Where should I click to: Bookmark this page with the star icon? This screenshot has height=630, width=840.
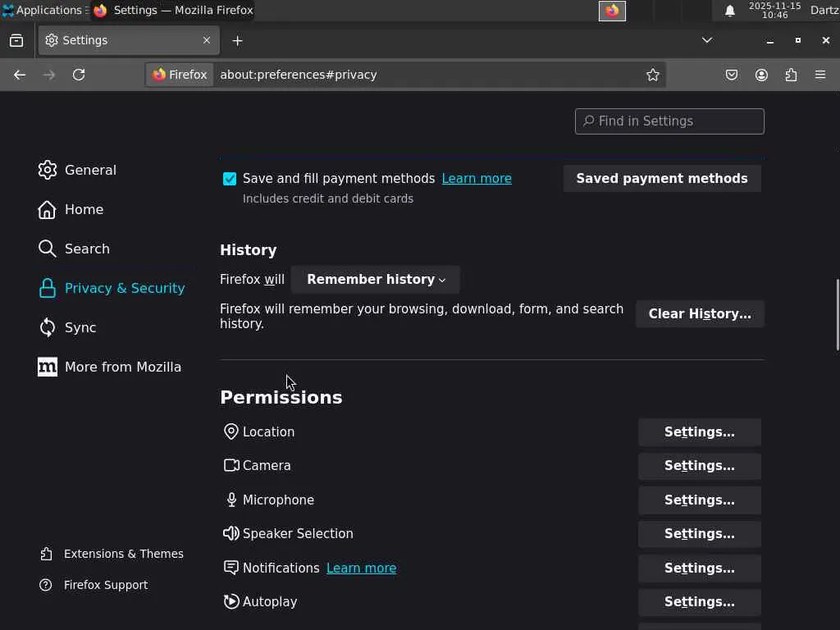pos(652,75)
